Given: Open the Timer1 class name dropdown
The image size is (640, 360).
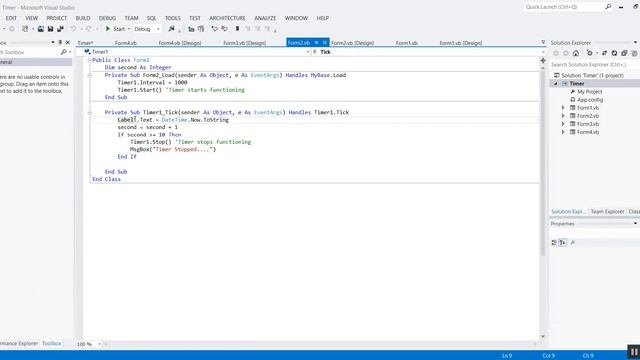Looking at the screenshot, I should [x=307, y=52].
